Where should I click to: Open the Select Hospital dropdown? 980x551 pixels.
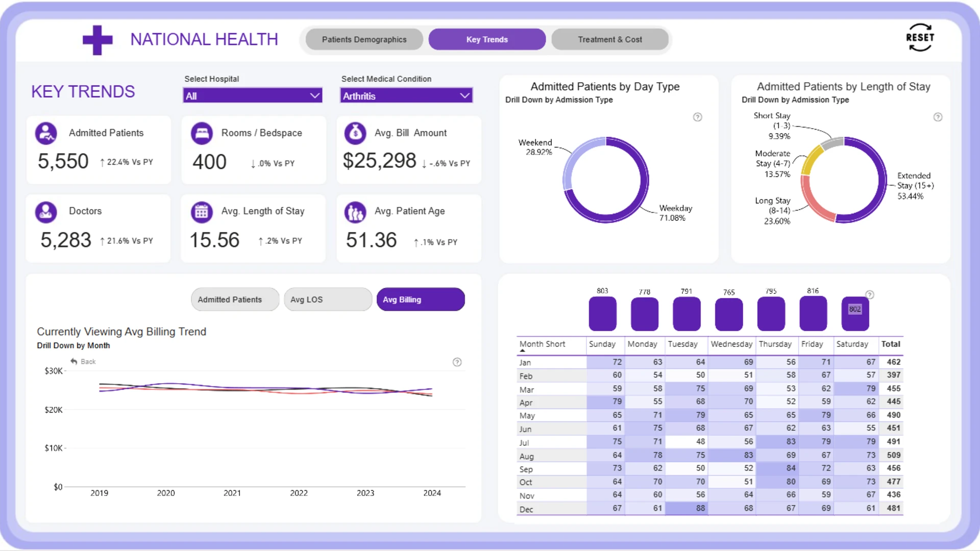pyautogui.click(x=253, y=95)
